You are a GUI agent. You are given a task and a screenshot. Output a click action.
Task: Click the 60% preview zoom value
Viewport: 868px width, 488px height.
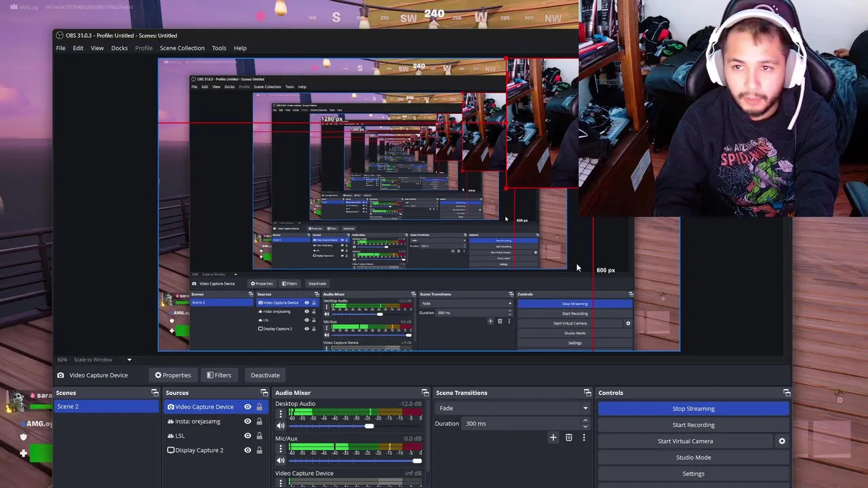pyautogui.click(x=62, y=360)
